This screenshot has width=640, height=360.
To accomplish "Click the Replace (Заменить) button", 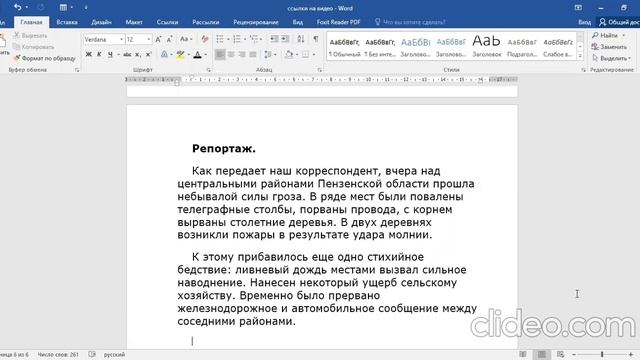I will click(610, 47).
